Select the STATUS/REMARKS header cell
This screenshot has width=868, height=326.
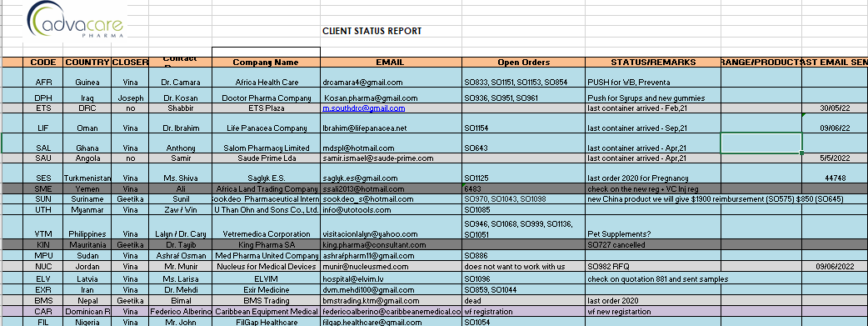[x=653, y=62]
